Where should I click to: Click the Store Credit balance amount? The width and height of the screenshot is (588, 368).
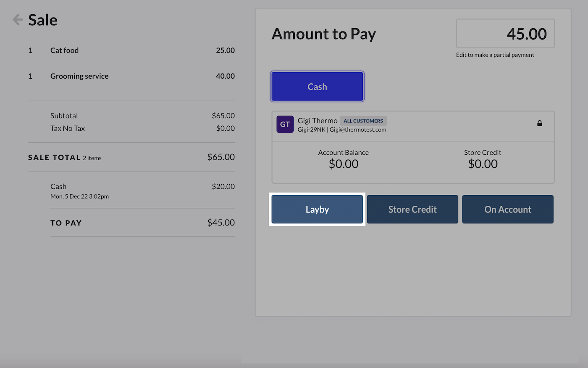pyautogui.click(x=483, y=164)
